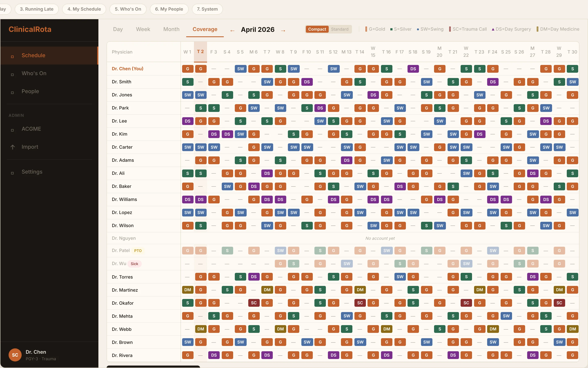Select the Day view tab
Viewport: 588px width, 368px height.
tap(118, 29)
